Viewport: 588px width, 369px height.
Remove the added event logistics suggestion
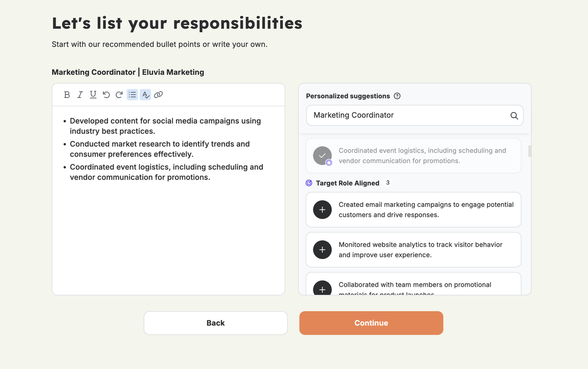click(323, 156)
